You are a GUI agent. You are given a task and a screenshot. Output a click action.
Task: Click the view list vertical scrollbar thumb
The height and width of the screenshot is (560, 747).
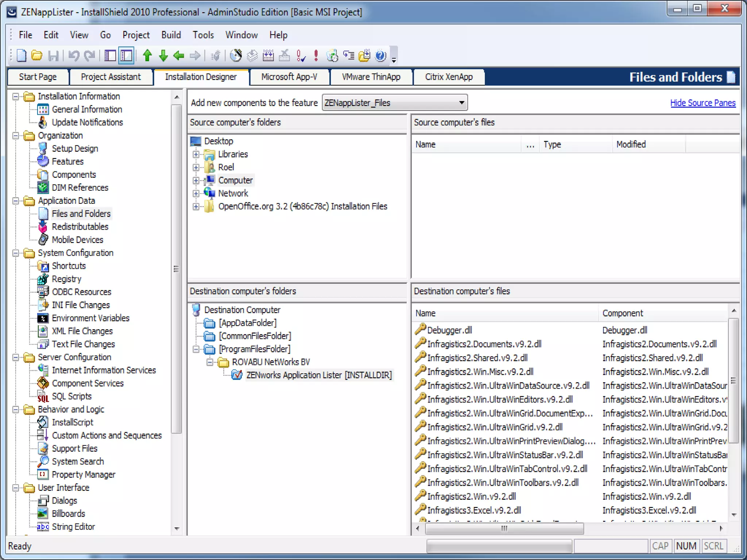point(177,269)
